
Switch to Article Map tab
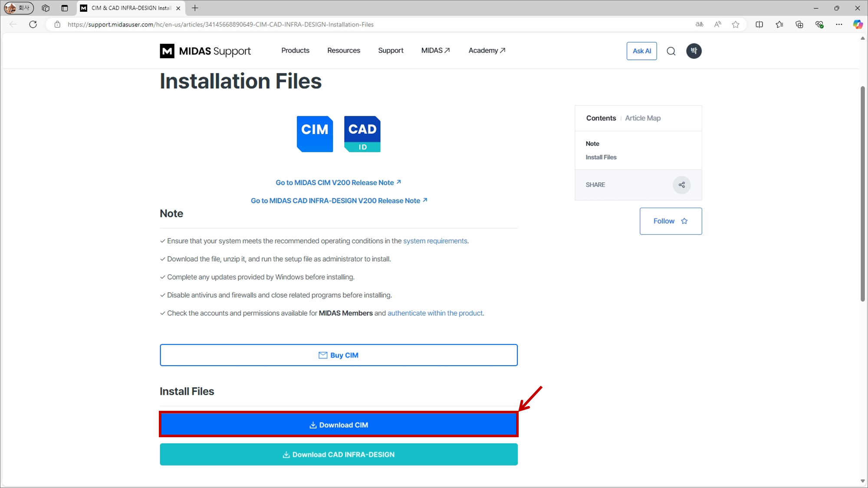[642, 118]
